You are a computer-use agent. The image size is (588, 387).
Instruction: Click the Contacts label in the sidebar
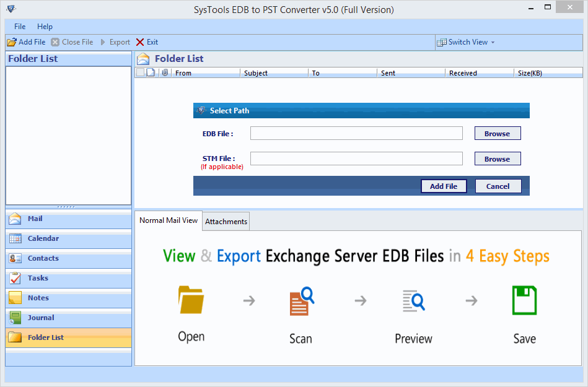[x=43, y=258]
